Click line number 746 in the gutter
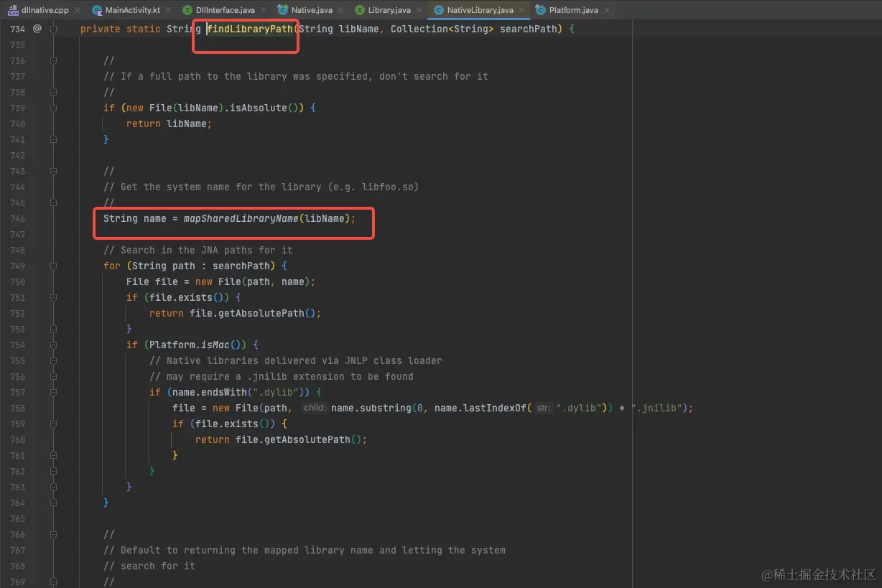882x588 pixels. [x=17, y=219]
